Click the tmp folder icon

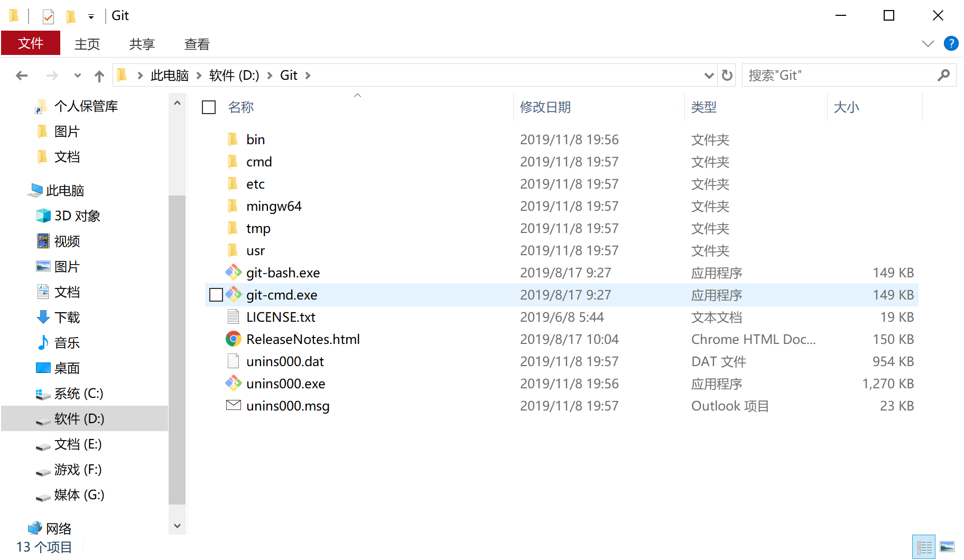click(x=233, y=228)
